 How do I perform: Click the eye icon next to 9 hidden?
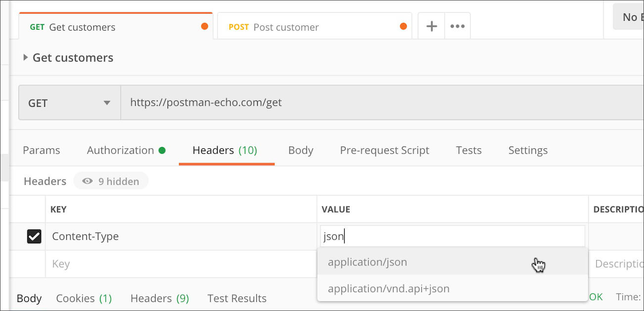tap(88, 180)
